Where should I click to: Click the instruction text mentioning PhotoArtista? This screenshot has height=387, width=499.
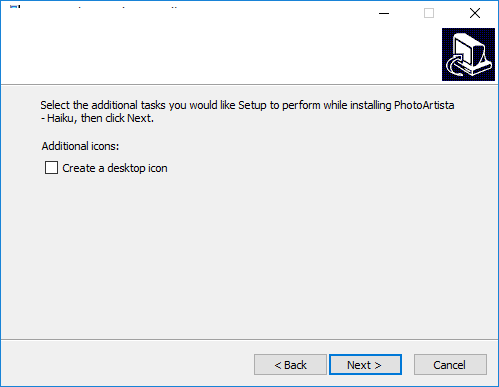coord(247,111)
